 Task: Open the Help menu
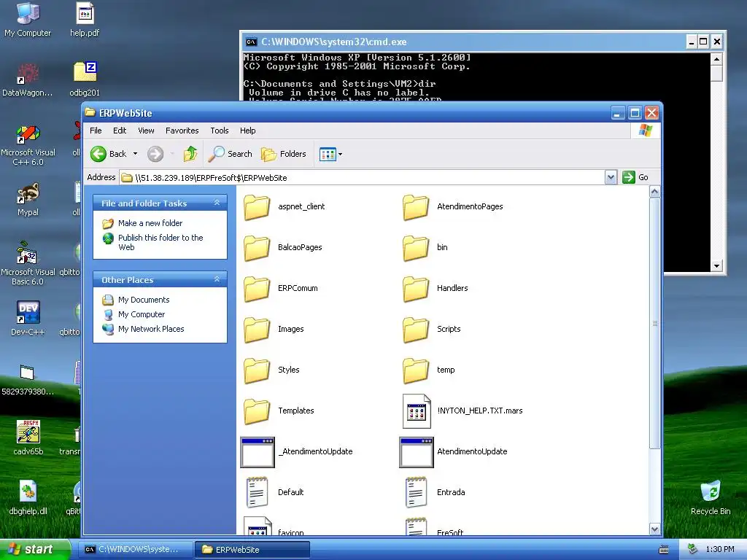click(248, 131)
